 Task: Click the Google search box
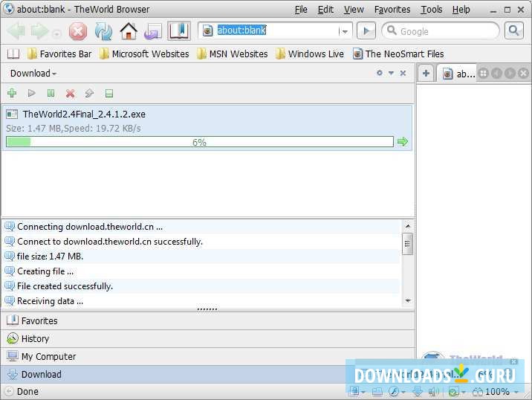441,31
